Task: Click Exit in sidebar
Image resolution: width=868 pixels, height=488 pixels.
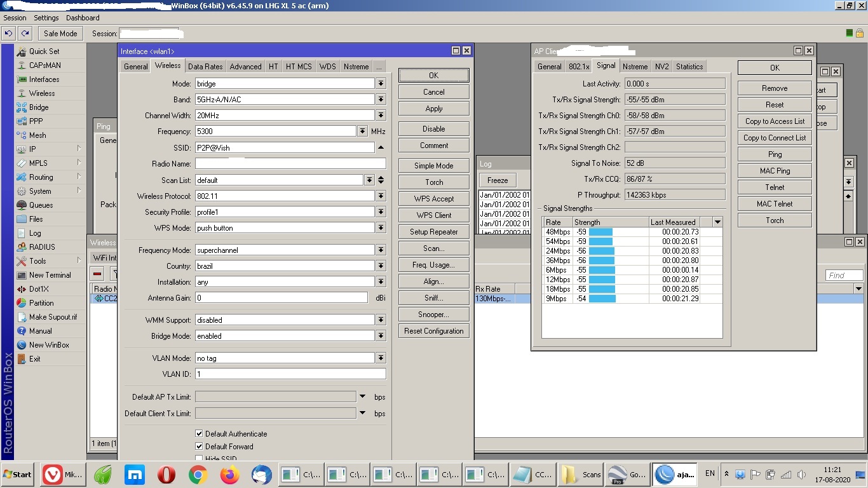Action: pos(34,359)
